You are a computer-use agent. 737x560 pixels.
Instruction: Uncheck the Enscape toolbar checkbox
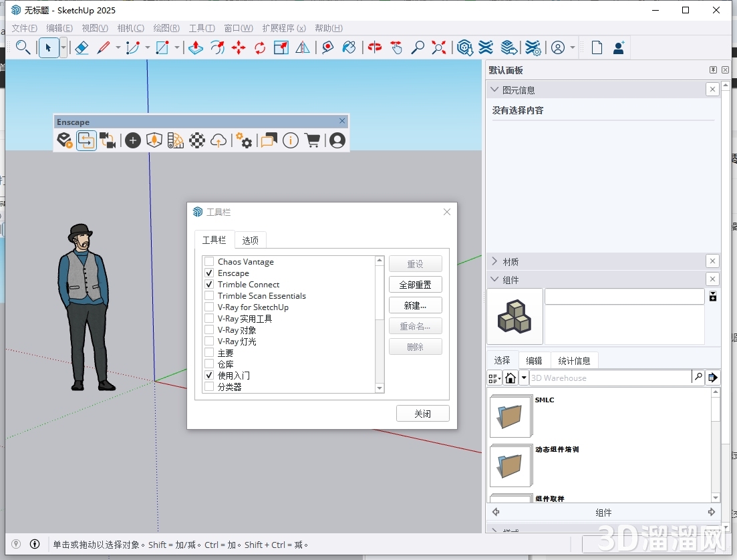pyautogui.click(x=209, y=273)
